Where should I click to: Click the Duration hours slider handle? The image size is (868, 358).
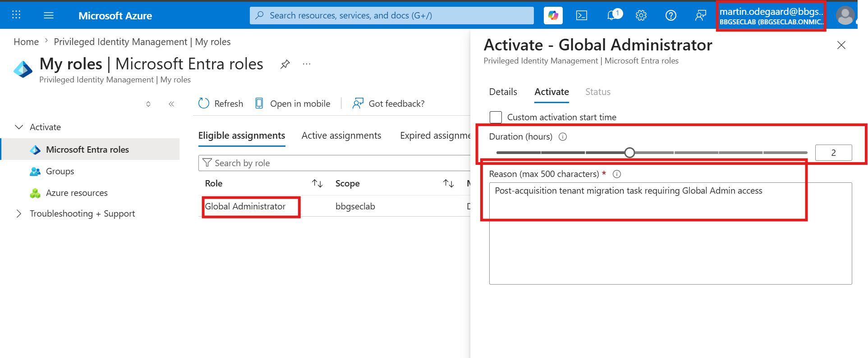[x=629, y=153]
